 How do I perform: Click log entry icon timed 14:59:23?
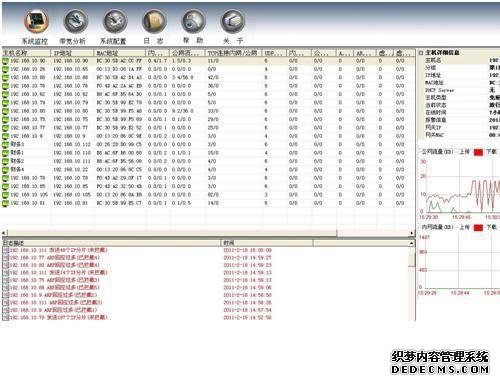coord(5,265)
